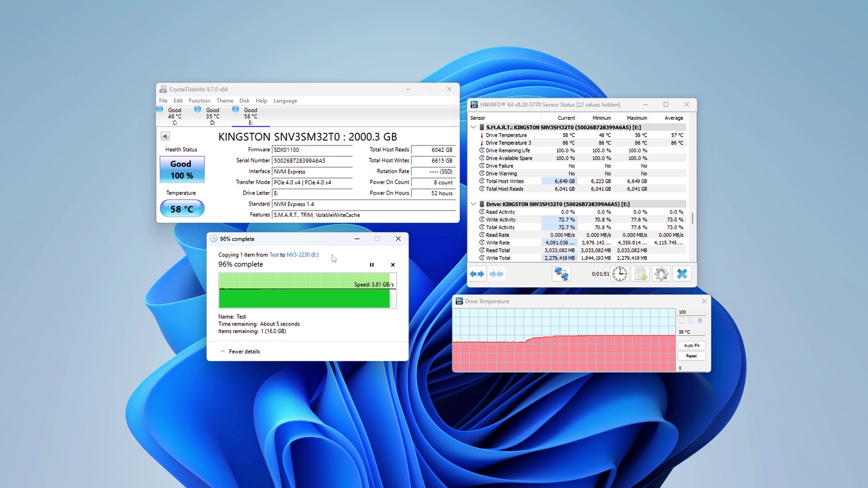Viewport: 868px width, 488px height.
Task: Click the Features field S.M.A.R.T., TRIM, VolatileWriteCache
Action: [x=363, y=215]
